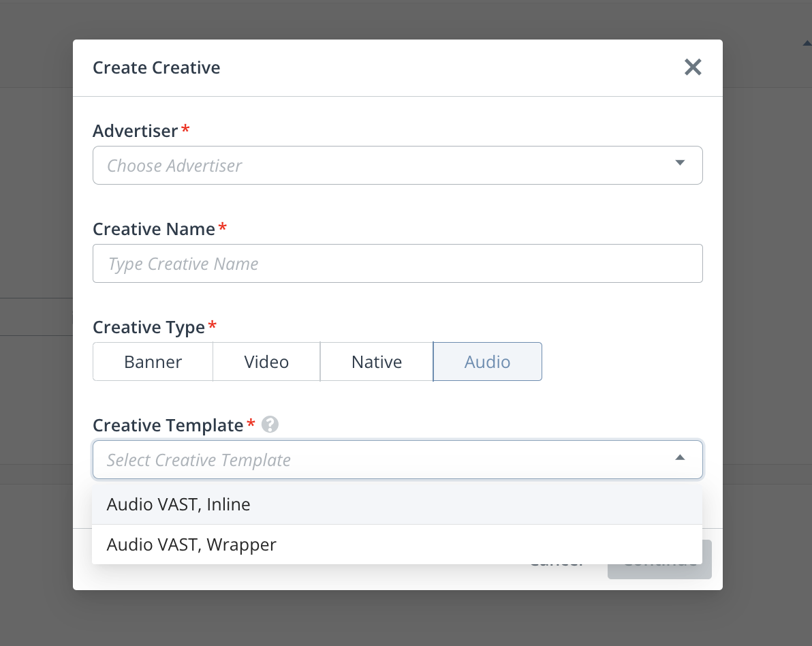This screenshot has width=812, height=646.
Task: Click the Advertiser dropdown arrow
Action: click(x=679, y=163)
